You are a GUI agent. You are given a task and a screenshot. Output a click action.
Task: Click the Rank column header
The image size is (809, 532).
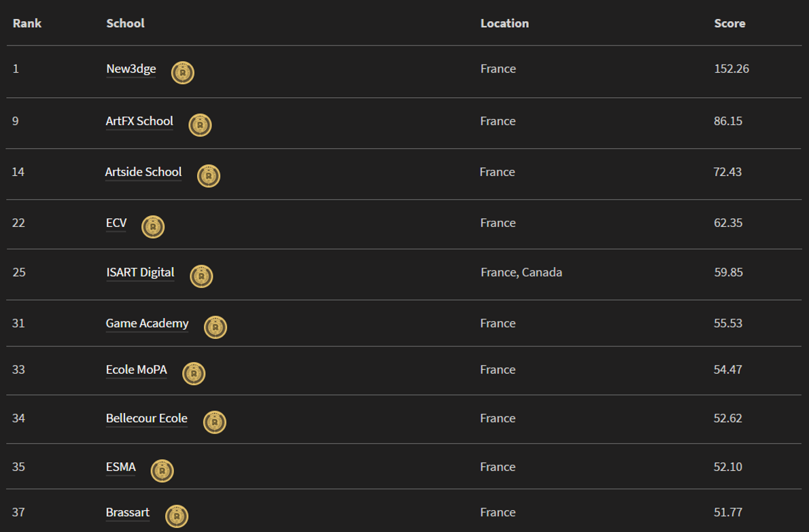(27, 23)
